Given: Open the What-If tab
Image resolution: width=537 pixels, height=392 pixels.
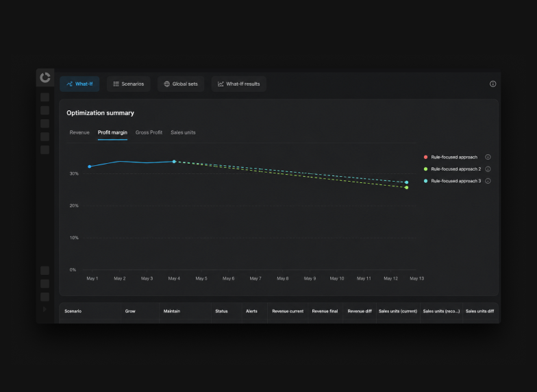Looking at the screenshot, I should [79, 84].
